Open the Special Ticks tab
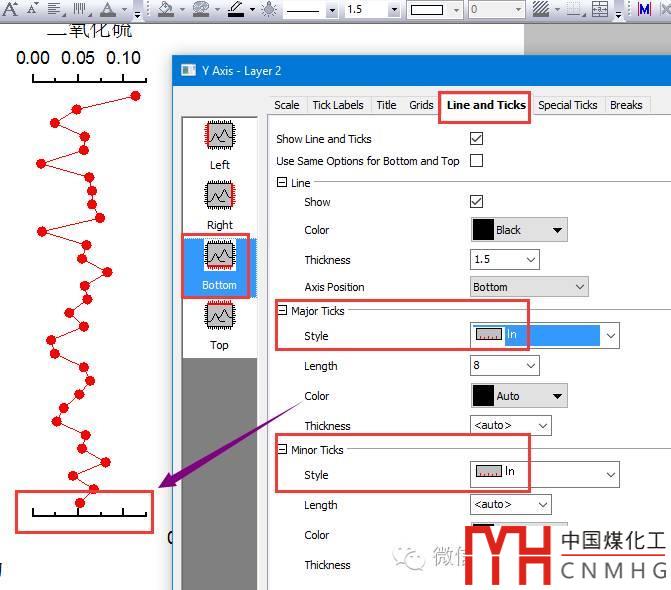 tap(567, 105)
